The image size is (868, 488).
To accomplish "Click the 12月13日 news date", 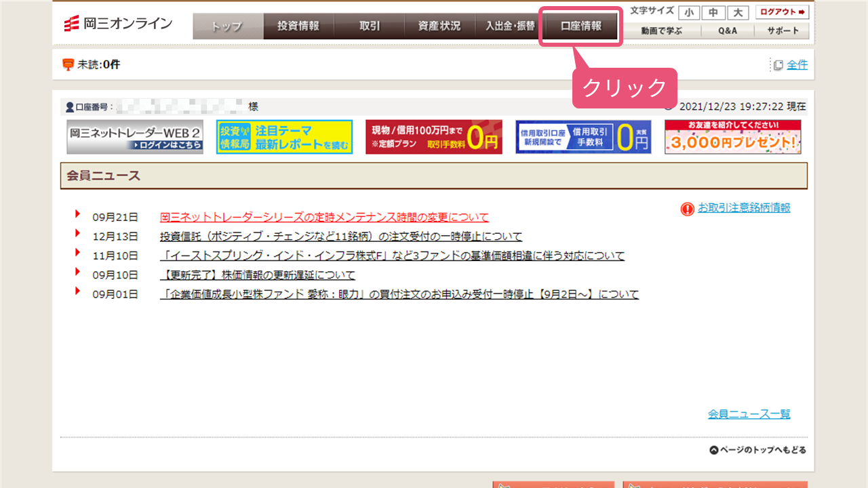I will tap(115, 237).
